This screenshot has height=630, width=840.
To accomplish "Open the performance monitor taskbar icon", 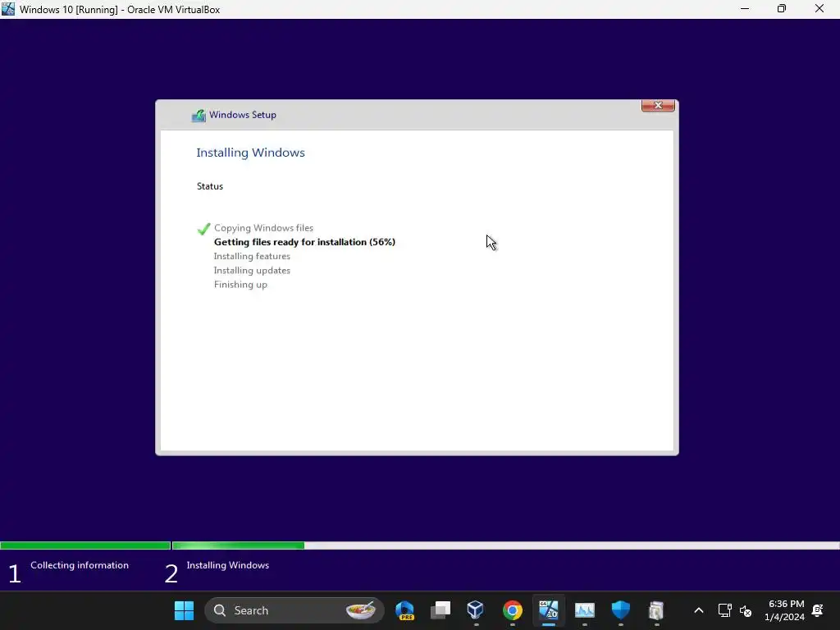I will [584, 610].
